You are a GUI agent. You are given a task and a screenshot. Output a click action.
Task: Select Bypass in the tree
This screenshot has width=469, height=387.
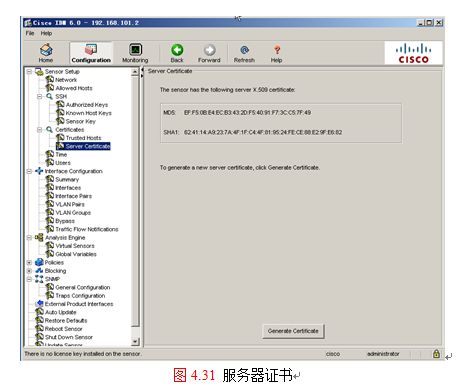65,221
